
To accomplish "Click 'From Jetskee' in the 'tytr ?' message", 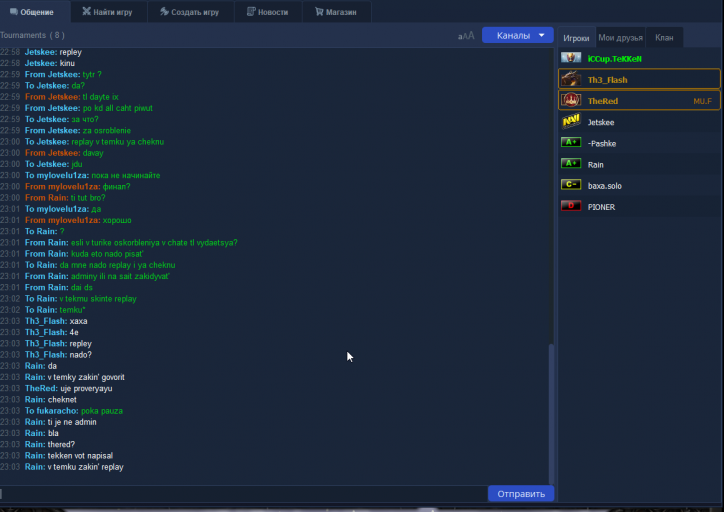I will (x=52, y=74).
